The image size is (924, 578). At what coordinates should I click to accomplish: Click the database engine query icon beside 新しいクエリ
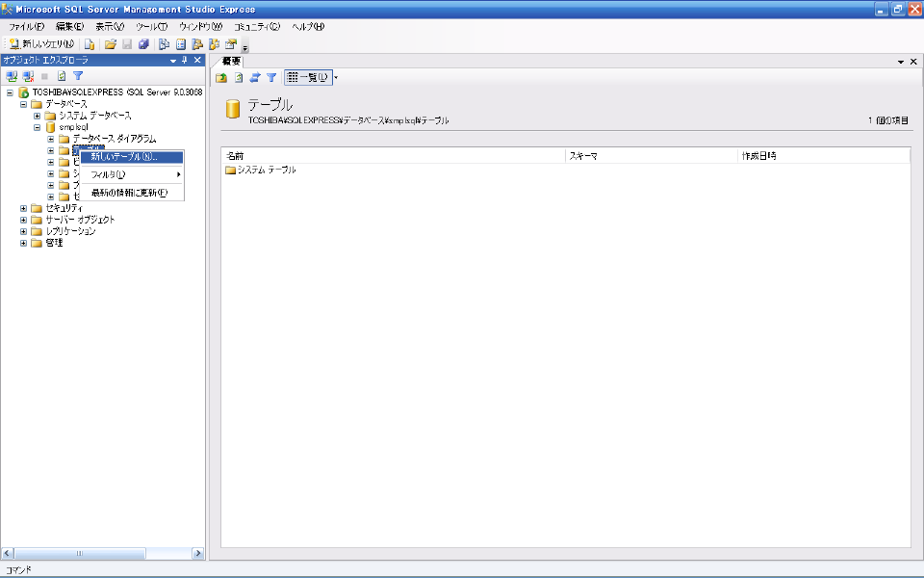coord(90,44)
